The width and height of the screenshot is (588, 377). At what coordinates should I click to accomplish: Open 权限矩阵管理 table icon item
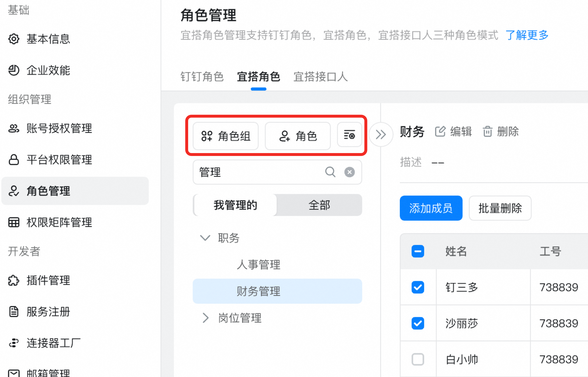click(14, 222)
